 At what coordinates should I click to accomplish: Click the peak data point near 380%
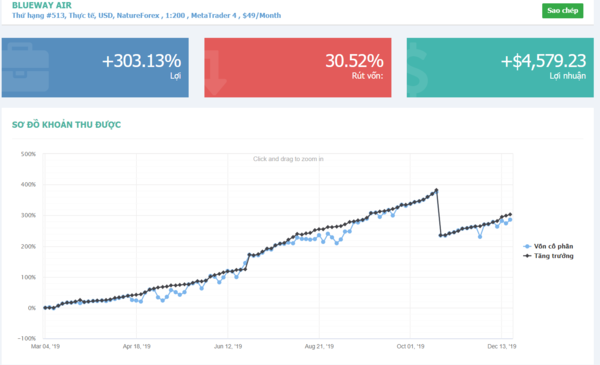436,190
